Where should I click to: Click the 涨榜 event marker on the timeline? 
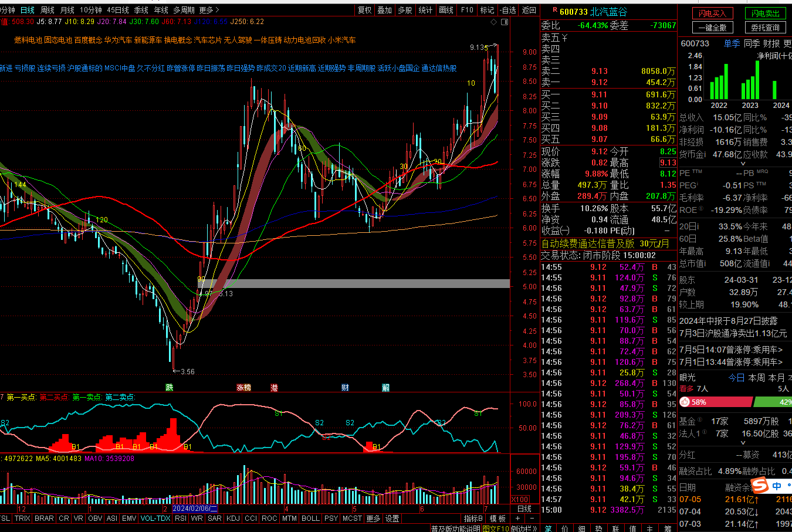[x=243, y=387]
